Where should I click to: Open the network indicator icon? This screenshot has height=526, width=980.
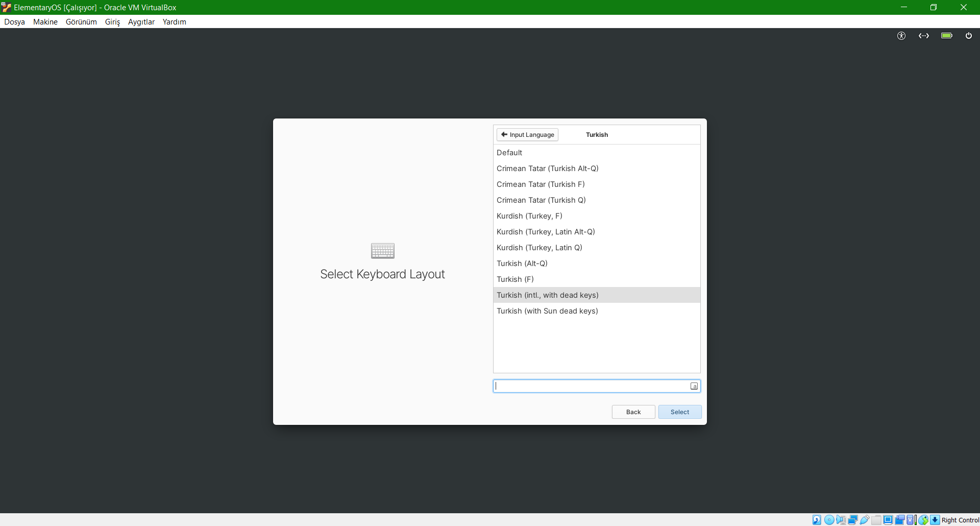(924, 36)
